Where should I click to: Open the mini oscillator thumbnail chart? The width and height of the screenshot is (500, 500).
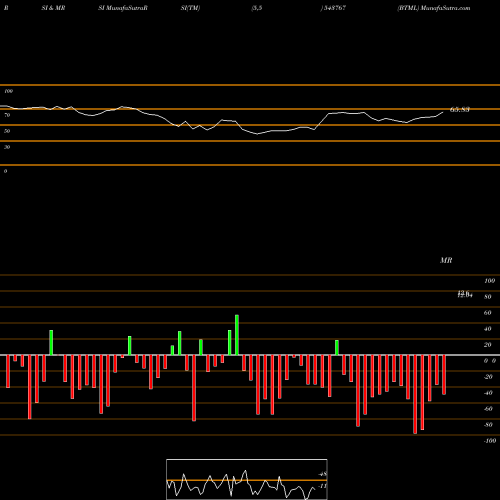click(247, 479)
